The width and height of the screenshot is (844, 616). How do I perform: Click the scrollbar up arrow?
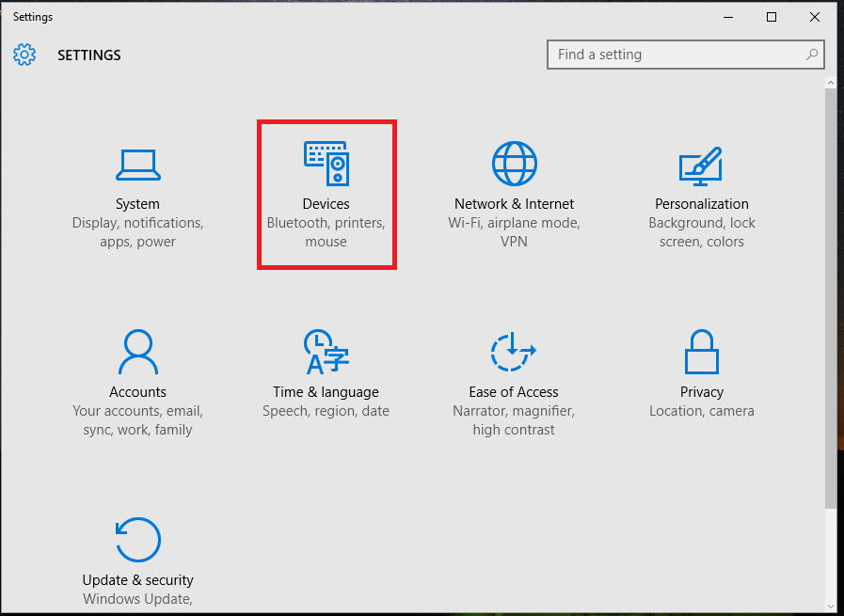pyautogui.click(x=831, y=83)
